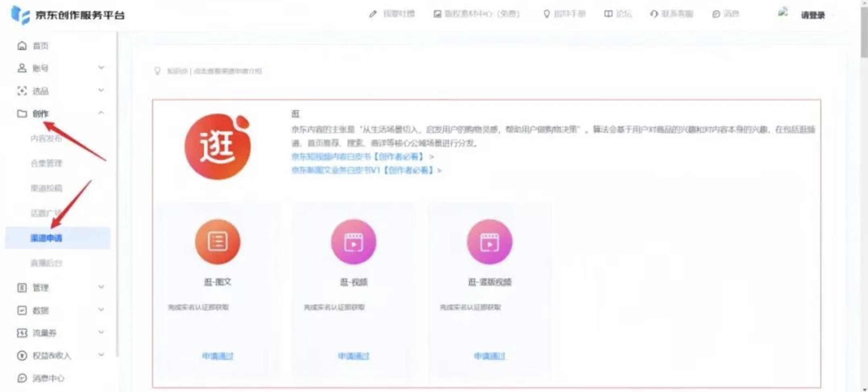This screenshot has height=392, width=868.
Task: Click the 逛-竖版视频 video icon
Action: (489, 241)
